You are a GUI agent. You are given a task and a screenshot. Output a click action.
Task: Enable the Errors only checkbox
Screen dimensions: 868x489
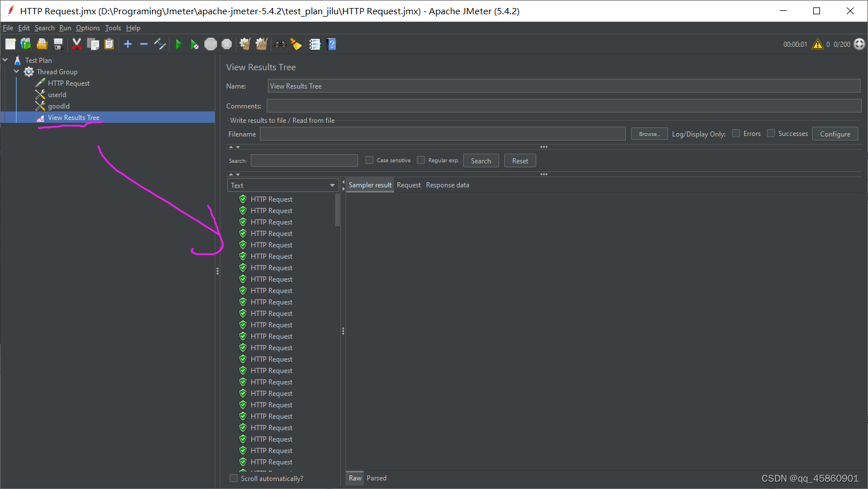[736, 133]
